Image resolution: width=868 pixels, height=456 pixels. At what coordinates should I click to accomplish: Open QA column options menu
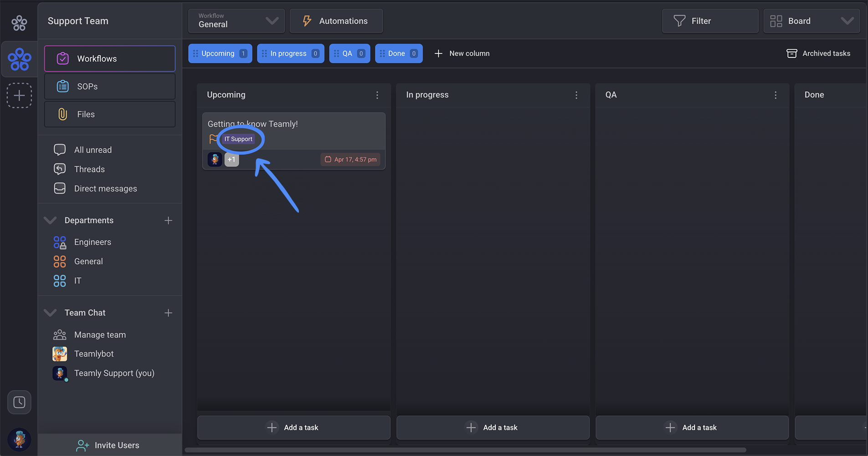pos(776,95)
